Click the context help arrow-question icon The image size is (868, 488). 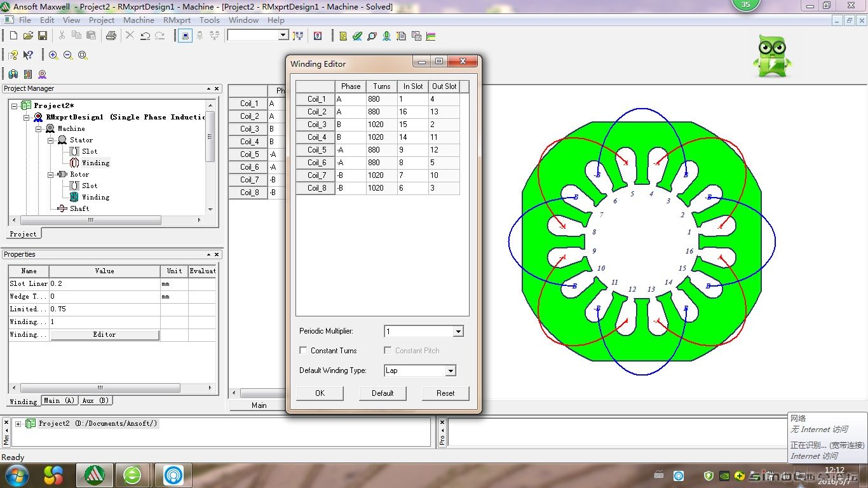(28, 55)
